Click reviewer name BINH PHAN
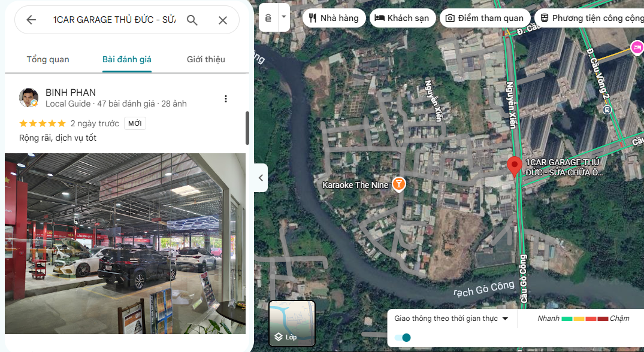Screen dimensions: 644x352 tap(71, 92)
